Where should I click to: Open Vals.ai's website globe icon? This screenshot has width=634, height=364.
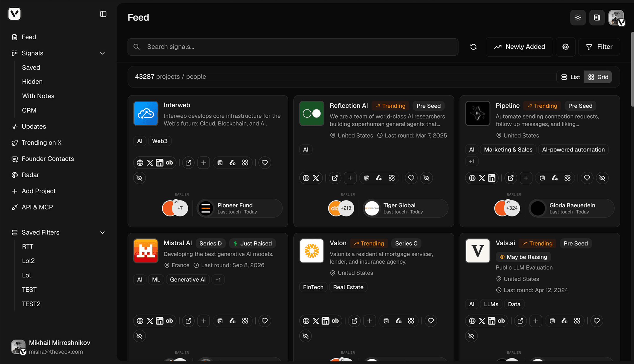pyautogui.click(x=472, y=321)
